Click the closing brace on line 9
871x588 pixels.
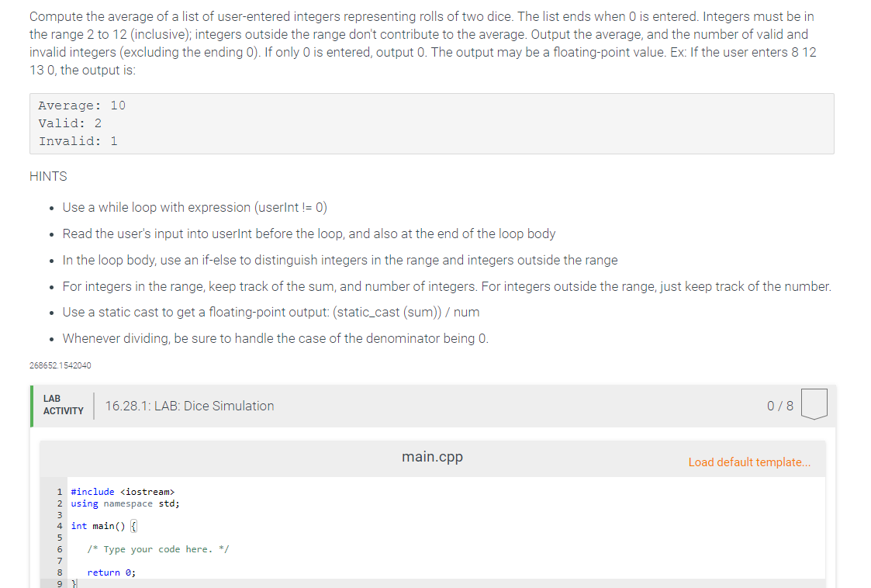tap(72, 583)
